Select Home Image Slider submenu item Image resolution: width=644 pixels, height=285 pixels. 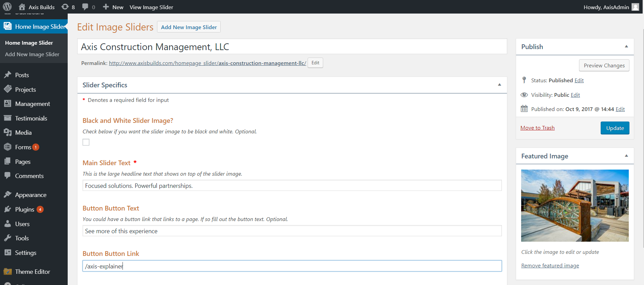pyautogui.click(x=29, y=43)
